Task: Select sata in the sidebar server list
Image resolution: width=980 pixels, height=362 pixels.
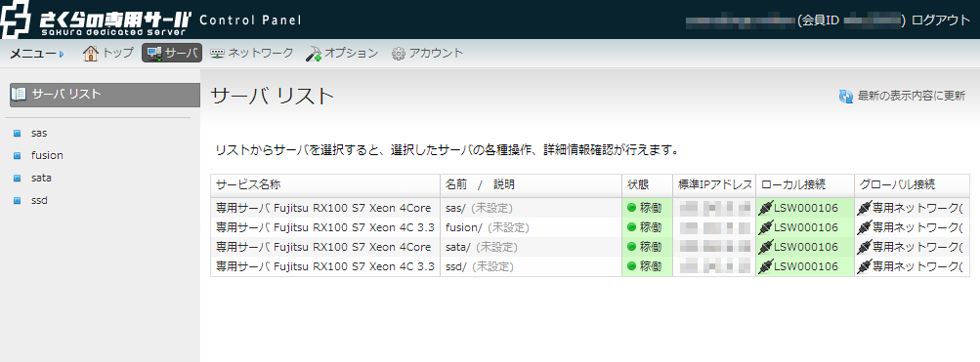Action: [x=41, y=178]
